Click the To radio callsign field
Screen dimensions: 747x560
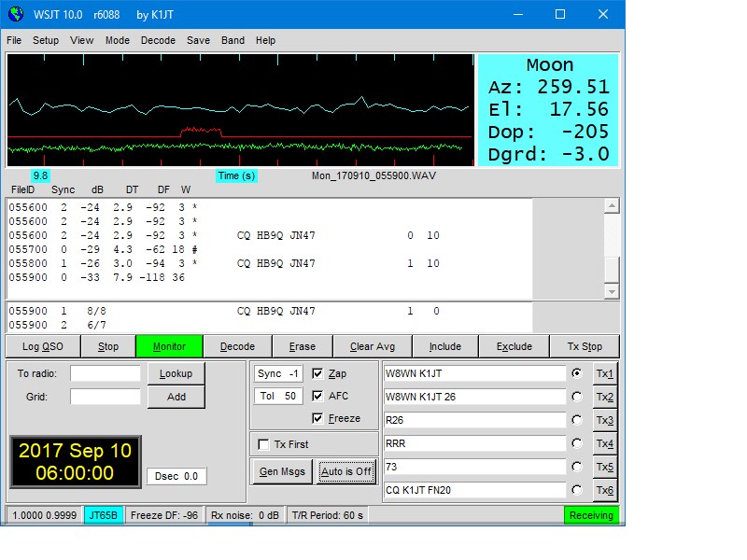(105, 373)
